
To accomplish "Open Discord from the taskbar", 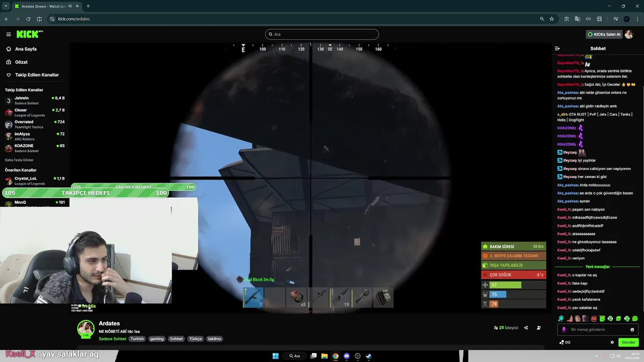I will click(347, 356).
